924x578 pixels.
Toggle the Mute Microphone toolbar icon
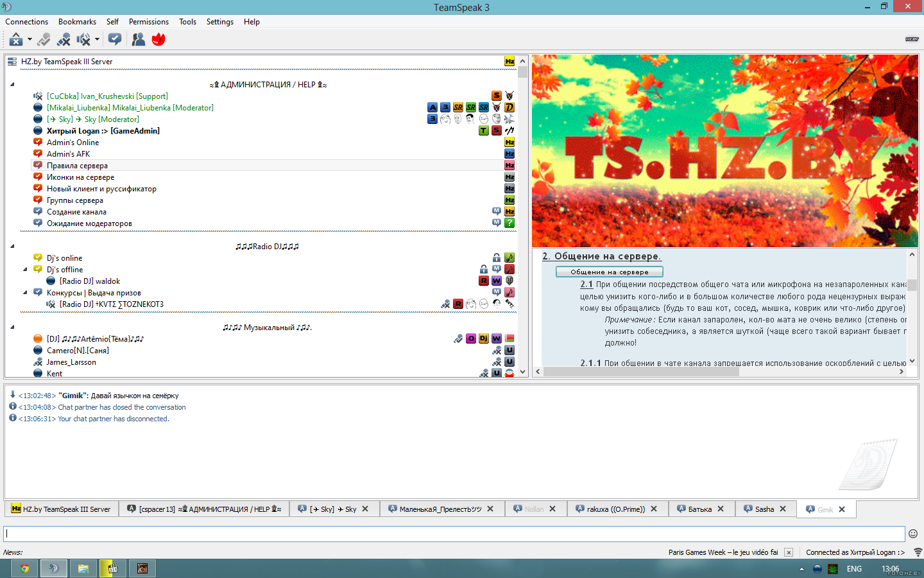point(64,40)
